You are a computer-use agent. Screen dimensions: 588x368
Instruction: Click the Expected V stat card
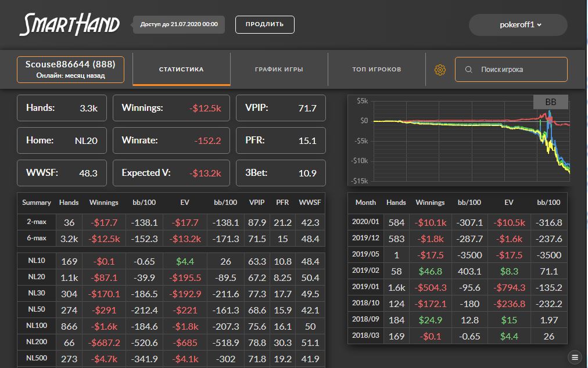pyautogui.click(x=171, y=173)
